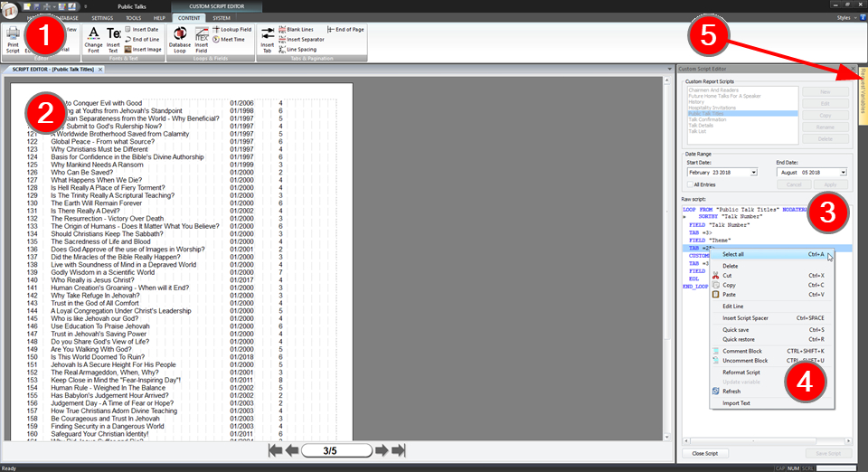Click the Insert Text icon
868x472 pixels.
[113, 40]
